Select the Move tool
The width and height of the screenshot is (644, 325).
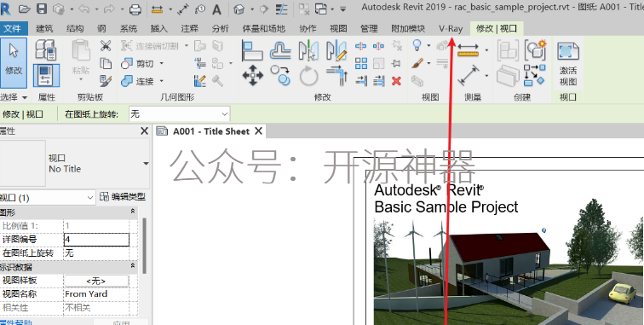pos(252,76)
